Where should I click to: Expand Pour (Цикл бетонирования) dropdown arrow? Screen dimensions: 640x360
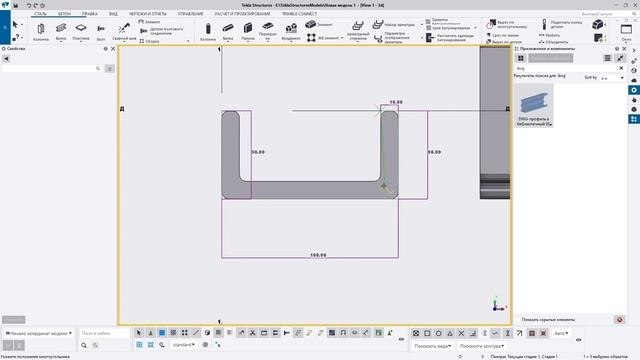point(475,28)
